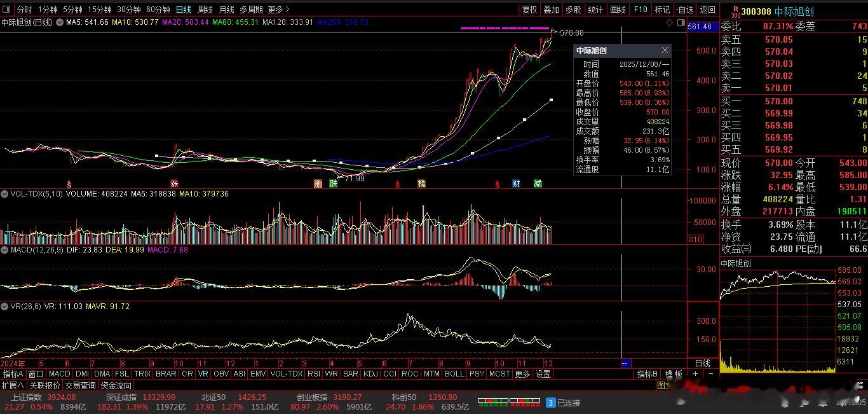
Task: Click the 标记 mark button
Action: tap(662, 10)
